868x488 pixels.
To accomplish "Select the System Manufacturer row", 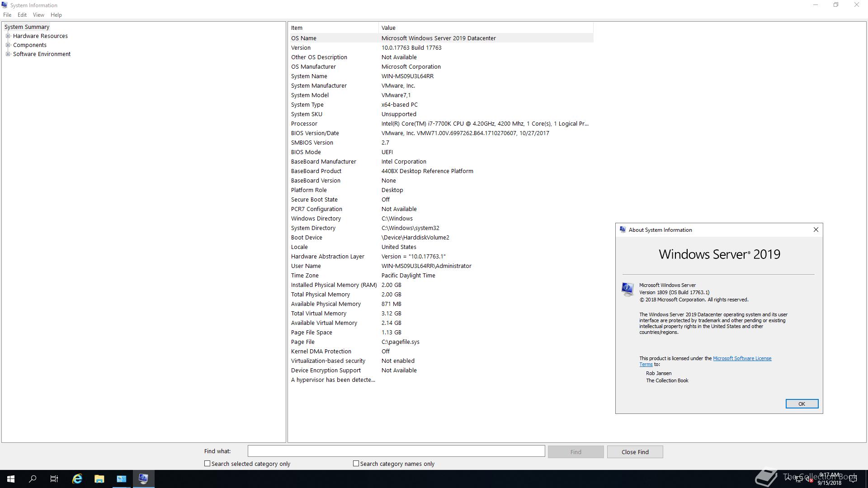I will [x=441, y=85].
